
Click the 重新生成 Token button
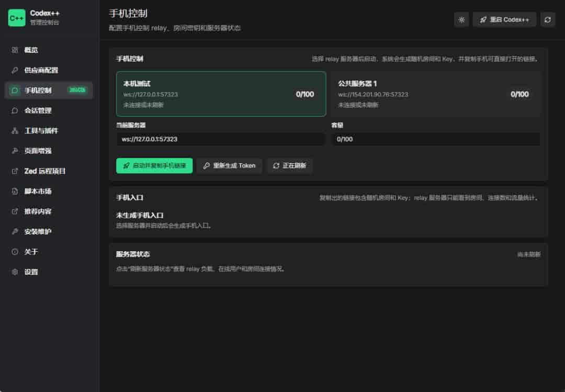tap(229, 166)
